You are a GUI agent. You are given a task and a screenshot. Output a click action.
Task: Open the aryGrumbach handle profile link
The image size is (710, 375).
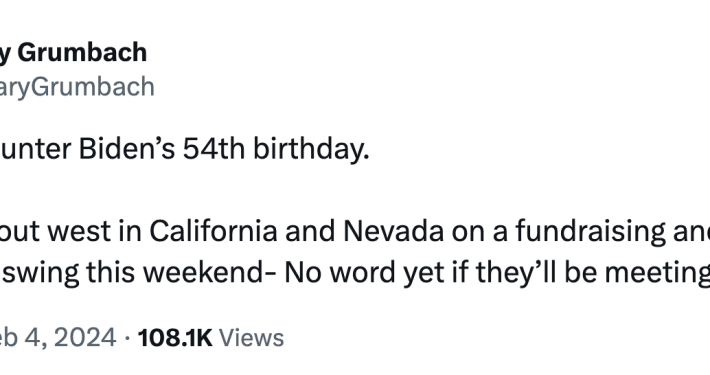[x=77, y=87]
